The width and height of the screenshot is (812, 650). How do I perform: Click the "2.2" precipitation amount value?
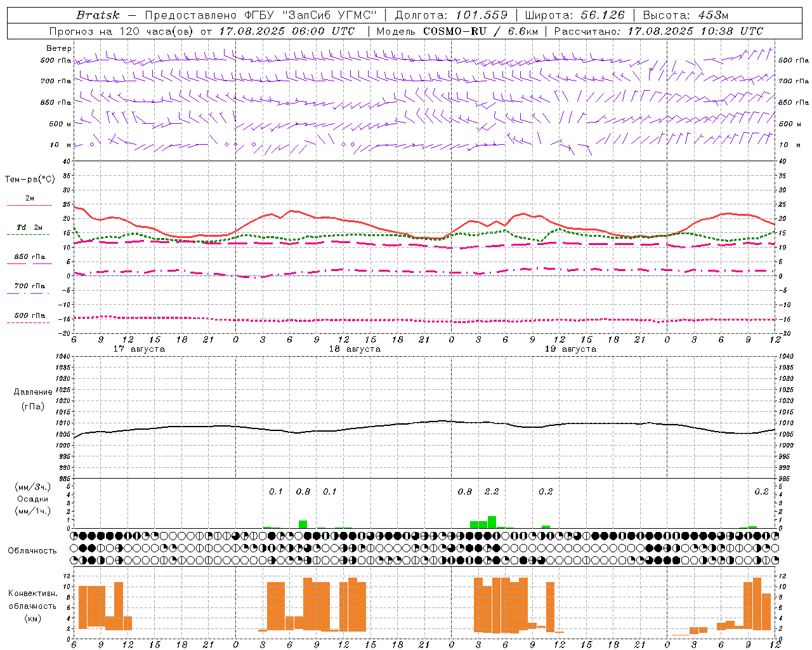(x=492, y=491)
